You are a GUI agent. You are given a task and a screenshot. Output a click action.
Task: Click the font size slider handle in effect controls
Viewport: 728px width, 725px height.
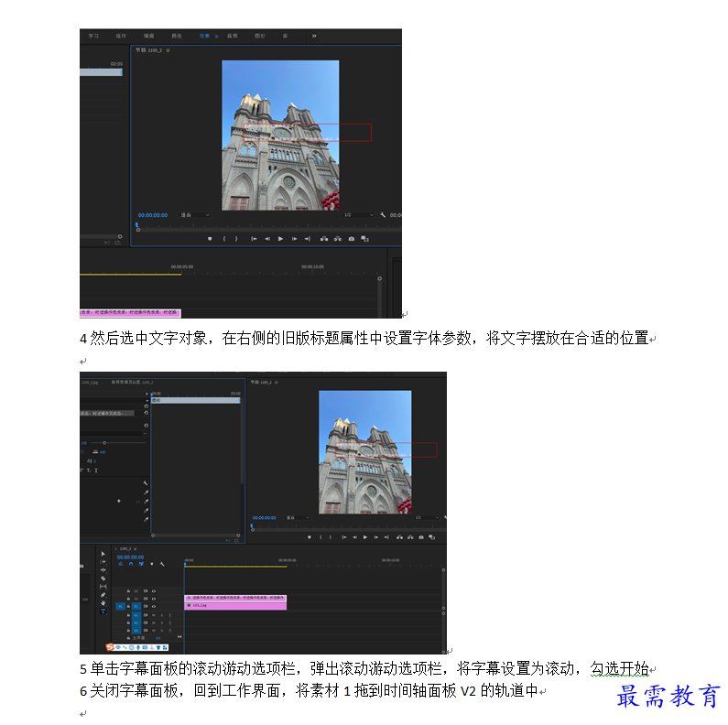(104, 443)
